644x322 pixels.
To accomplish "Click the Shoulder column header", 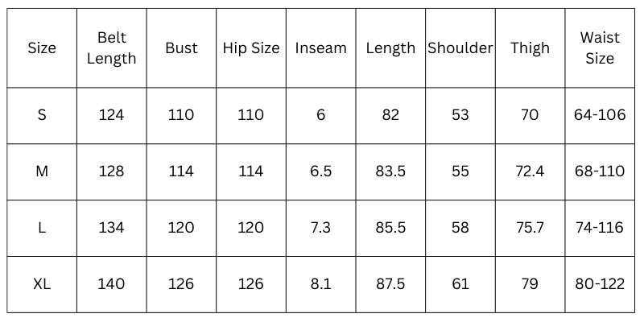I will 460,48.
